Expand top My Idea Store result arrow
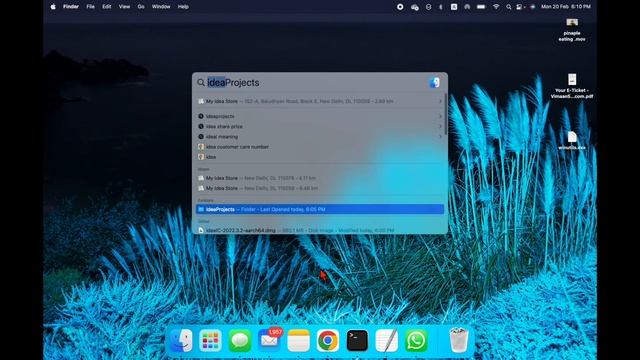640x360 pixels. [440, 101]
